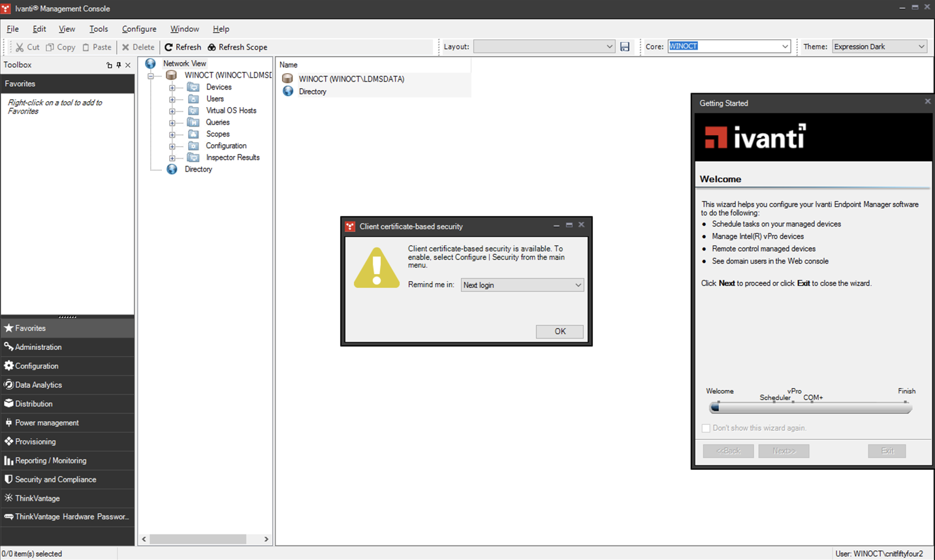
Task: Open Distribution section in Toolbox
Action: tap(67, 404)
